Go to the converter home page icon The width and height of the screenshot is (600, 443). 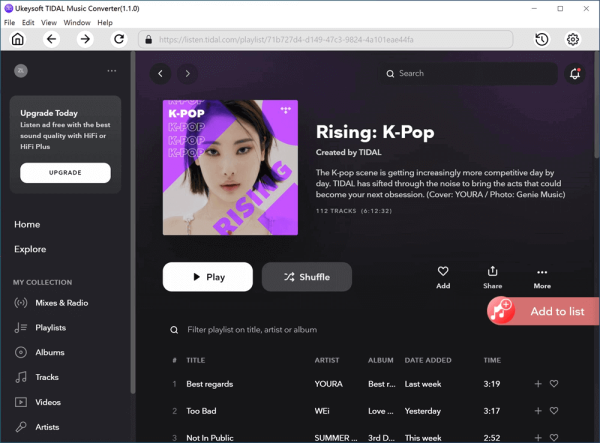18,39
